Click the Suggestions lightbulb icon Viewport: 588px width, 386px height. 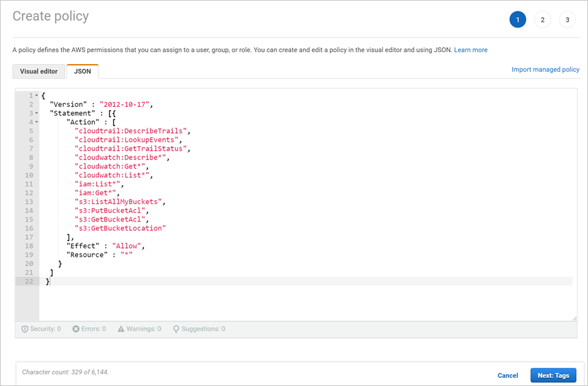click(x=176, y=328)
